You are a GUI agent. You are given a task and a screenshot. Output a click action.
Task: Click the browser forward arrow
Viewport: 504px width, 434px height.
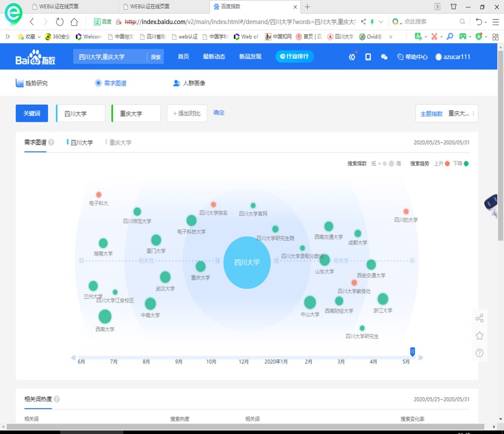click(45, 22)
